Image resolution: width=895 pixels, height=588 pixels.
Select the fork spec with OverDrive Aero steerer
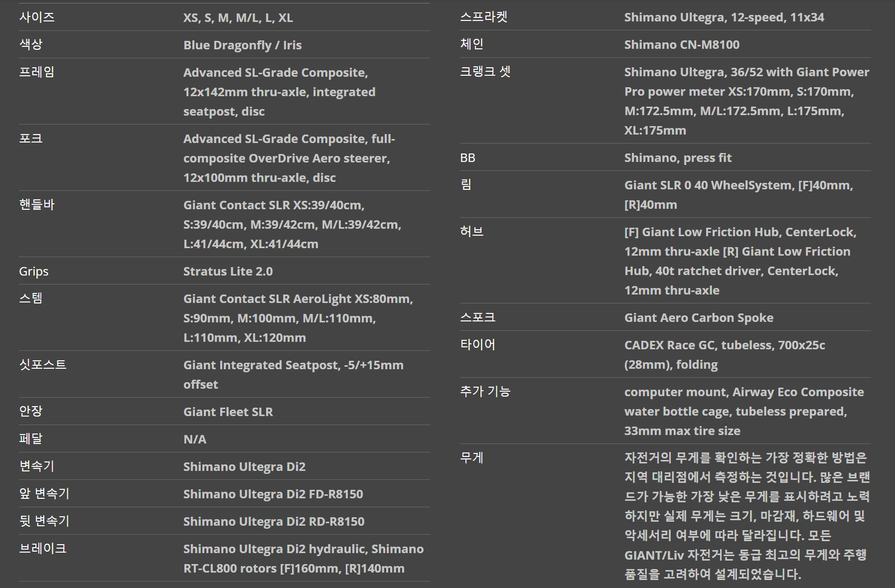click(289, 158)
